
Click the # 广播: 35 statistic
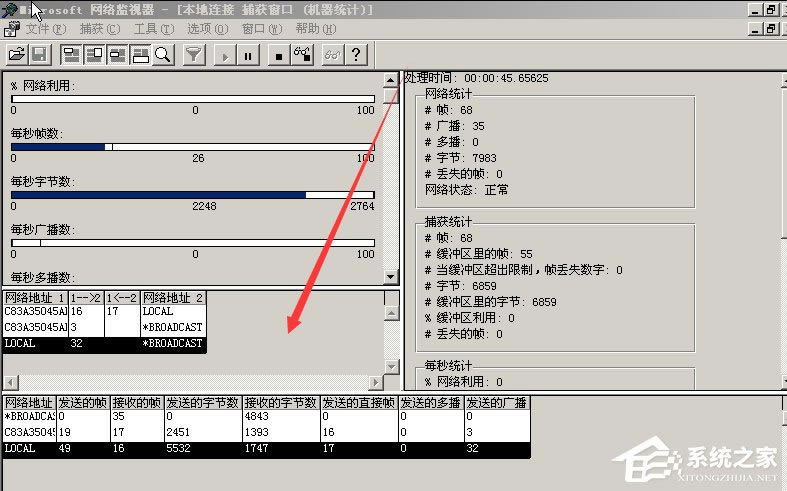[455, 126]
